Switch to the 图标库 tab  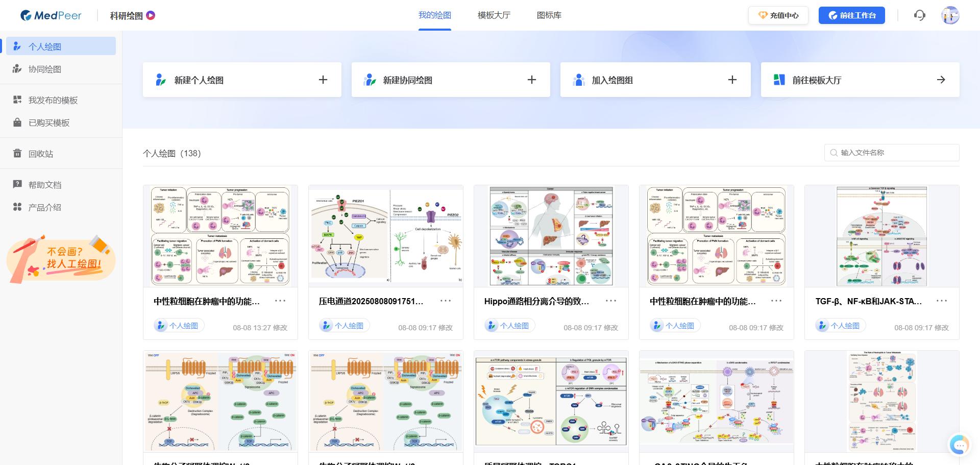[549, 15]
